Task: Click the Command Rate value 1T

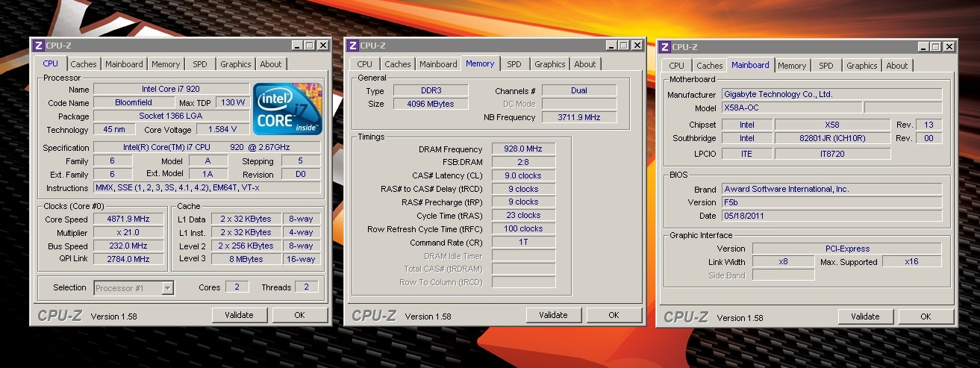Action: pyautogui.click(x=523, y=243)
